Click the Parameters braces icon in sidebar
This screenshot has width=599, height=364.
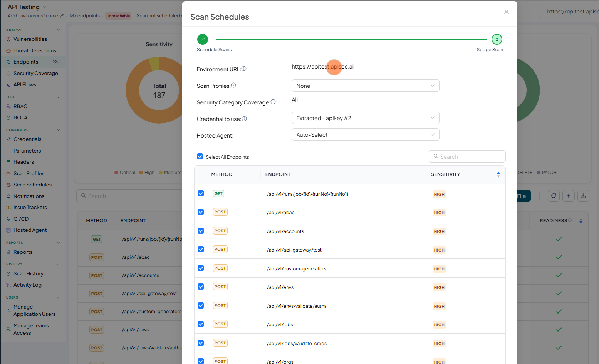[x=8, y=151]
